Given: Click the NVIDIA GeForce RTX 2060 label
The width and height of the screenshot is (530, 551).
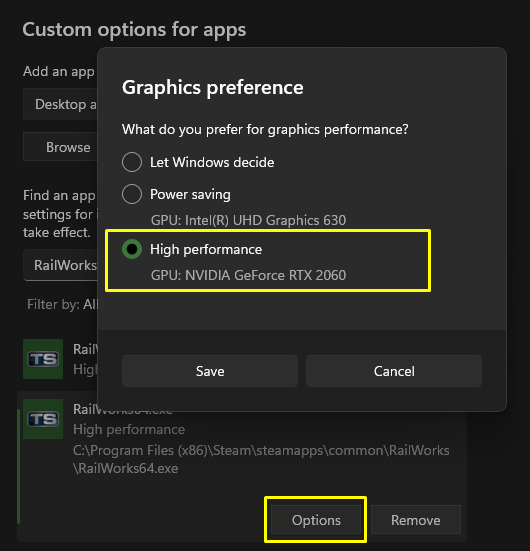Looking at the screenshot, I should tap(248, 275).
